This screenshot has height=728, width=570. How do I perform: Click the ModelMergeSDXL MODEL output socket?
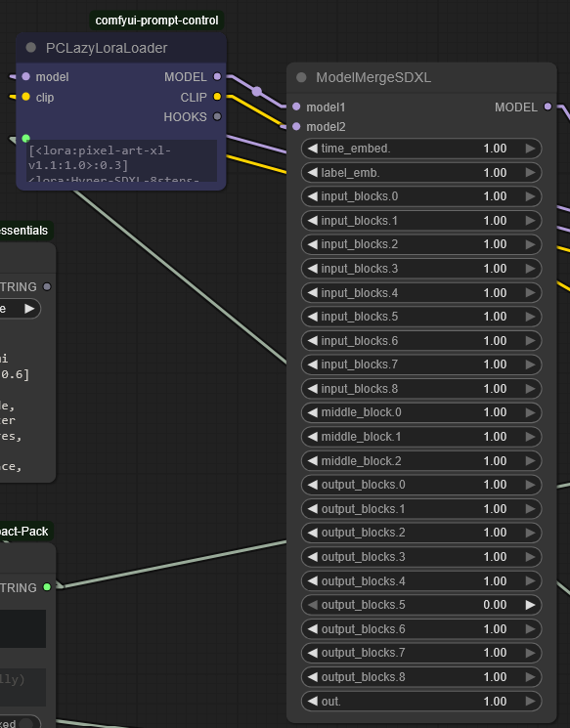click(x=548, y=107)
